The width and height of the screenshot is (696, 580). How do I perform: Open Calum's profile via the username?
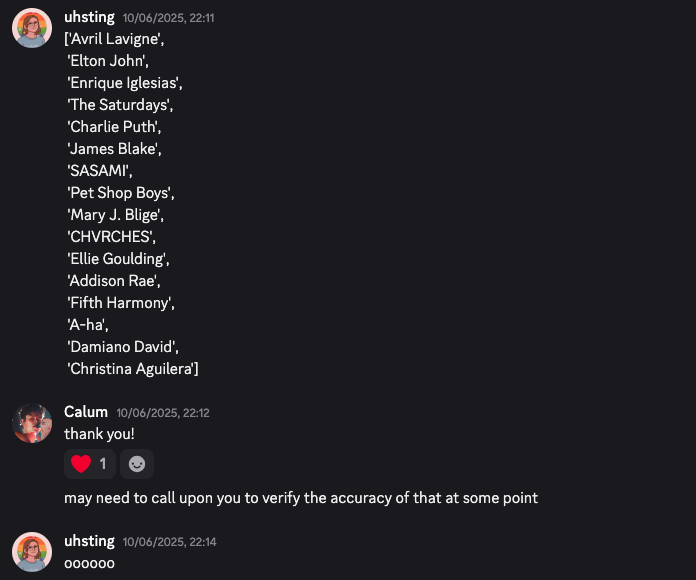point(86,412)
